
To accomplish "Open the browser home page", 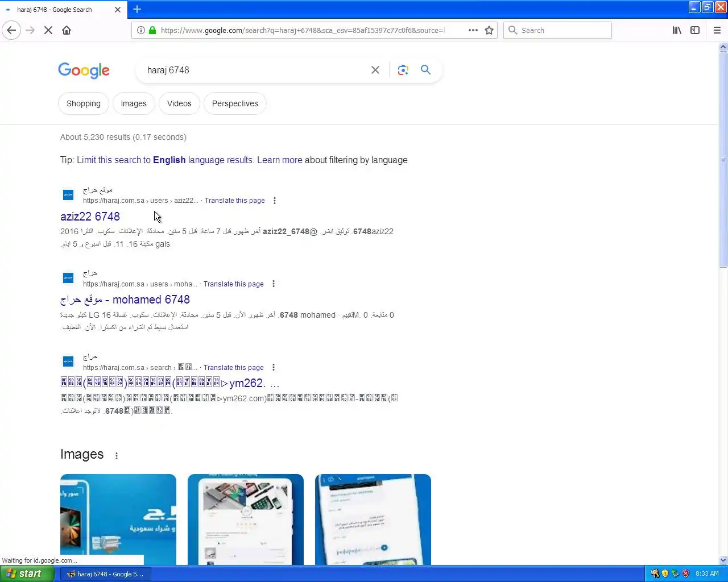I will click(x=67, y=30).
